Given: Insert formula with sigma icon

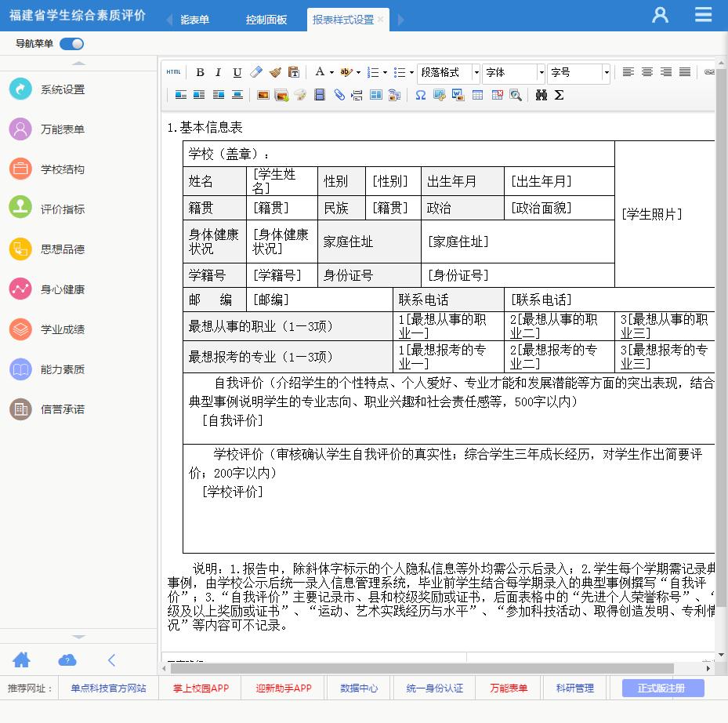Looking at the screenshot, I should [x=560, y=95].
